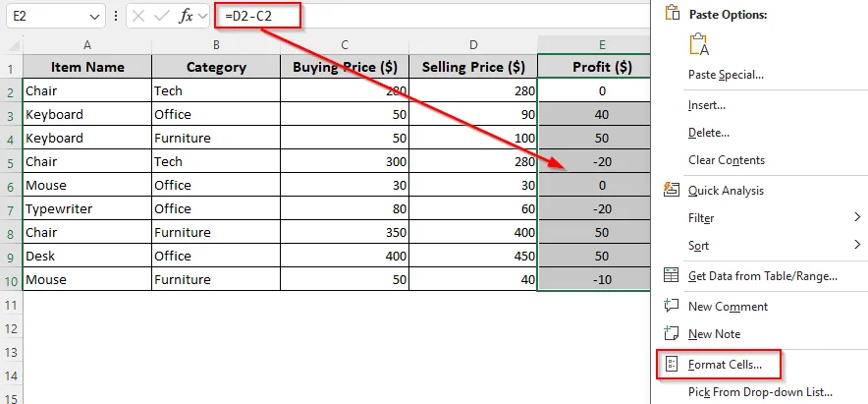Click selling price 60 cell
This screenshot has width=868, height=404.
click(x=473, y=208)
